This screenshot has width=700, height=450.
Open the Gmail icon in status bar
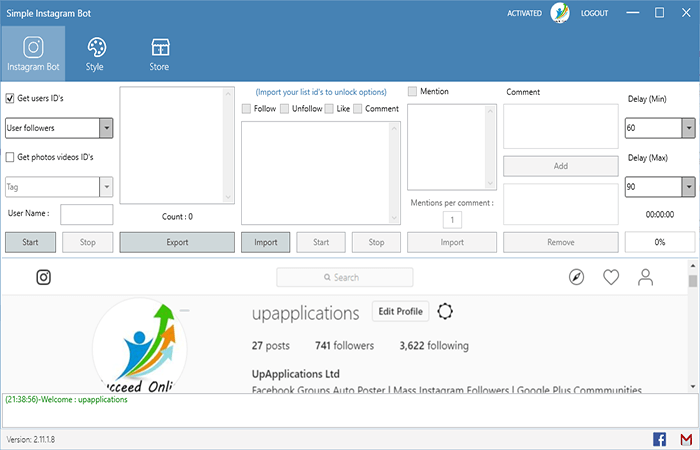(686, 439)
